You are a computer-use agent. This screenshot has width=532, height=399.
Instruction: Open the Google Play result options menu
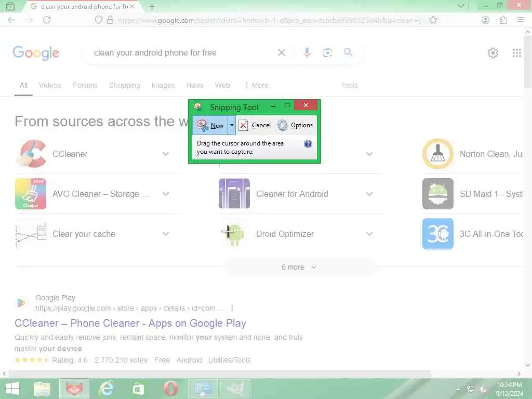click(232, 308)
